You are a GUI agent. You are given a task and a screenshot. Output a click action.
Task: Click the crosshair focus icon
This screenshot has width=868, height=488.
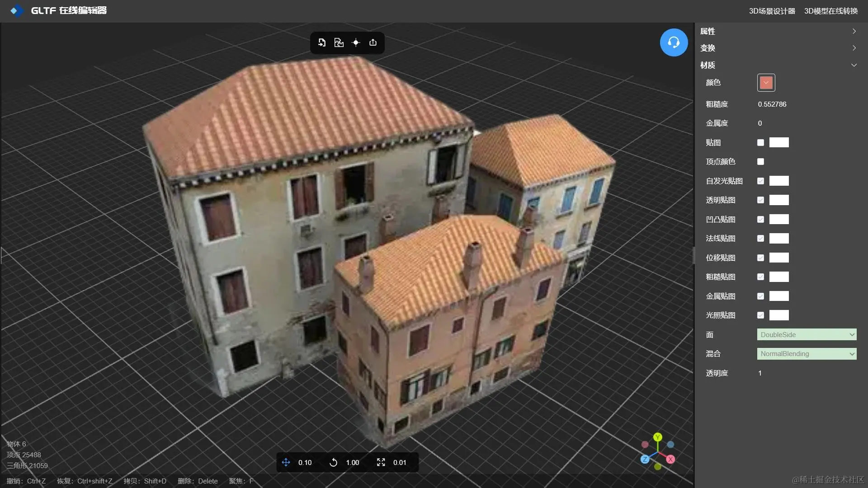356,42
